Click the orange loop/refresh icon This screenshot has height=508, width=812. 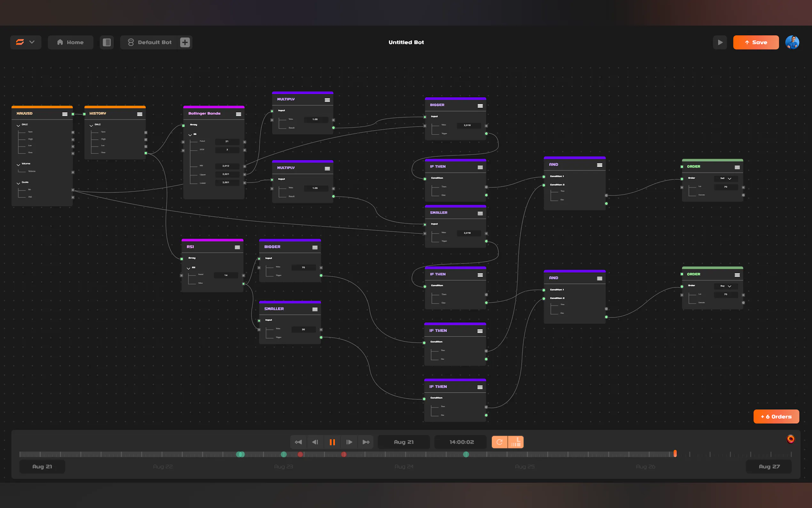499,442
